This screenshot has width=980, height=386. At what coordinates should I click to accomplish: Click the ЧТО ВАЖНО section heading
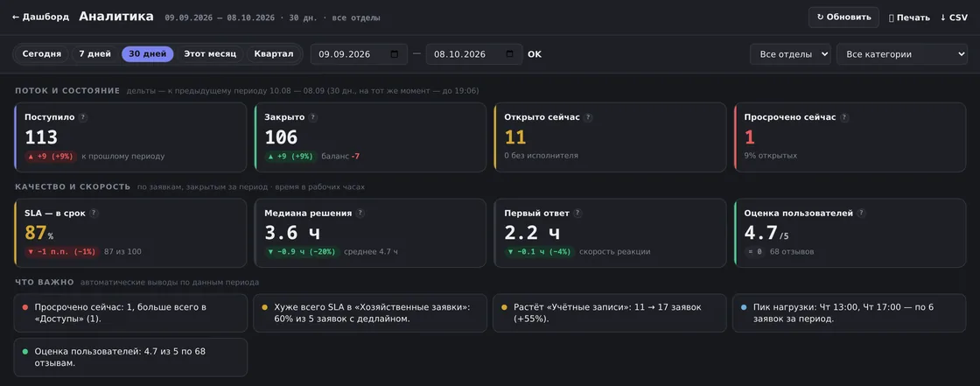coord(45,282)
